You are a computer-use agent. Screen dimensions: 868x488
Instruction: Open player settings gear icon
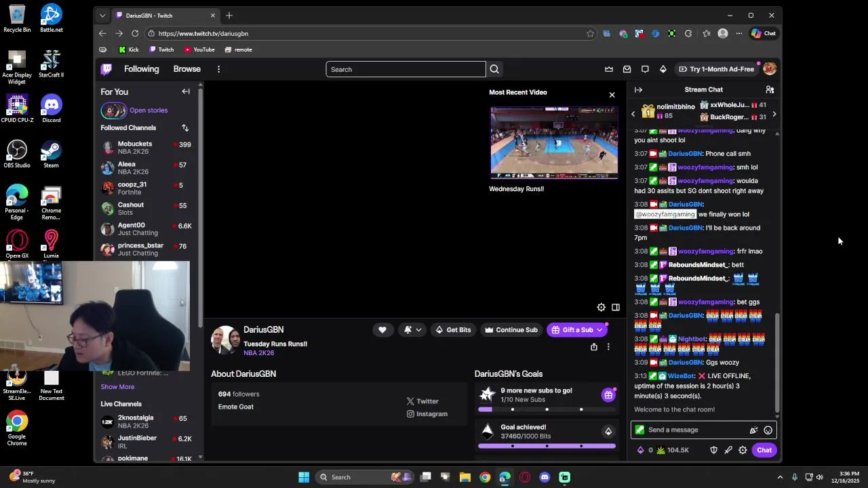point(601,307)
